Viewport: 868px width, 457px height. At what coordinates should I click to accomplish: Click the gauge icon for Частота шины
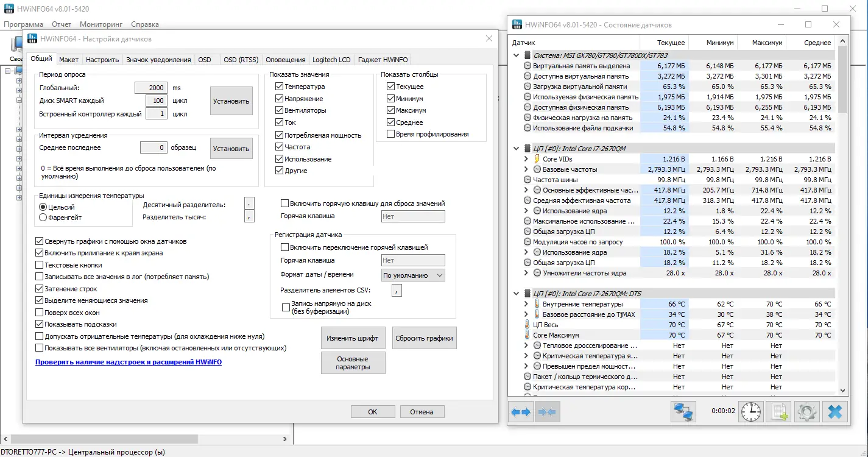(528, 180)
